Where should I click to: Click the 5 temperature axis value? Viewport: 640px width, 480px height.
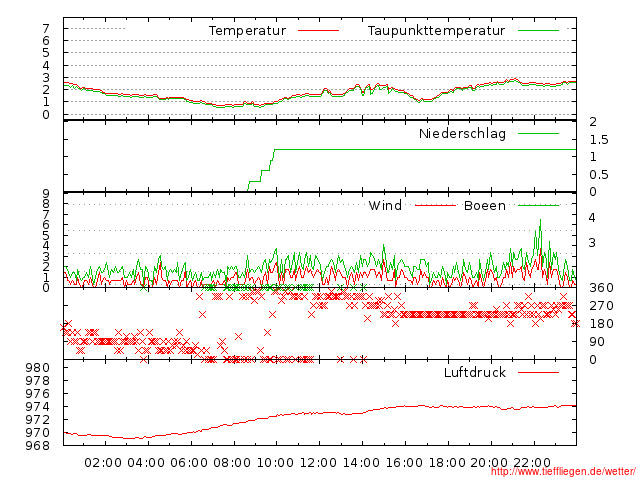pyautogui.click(x=46, y=53)
